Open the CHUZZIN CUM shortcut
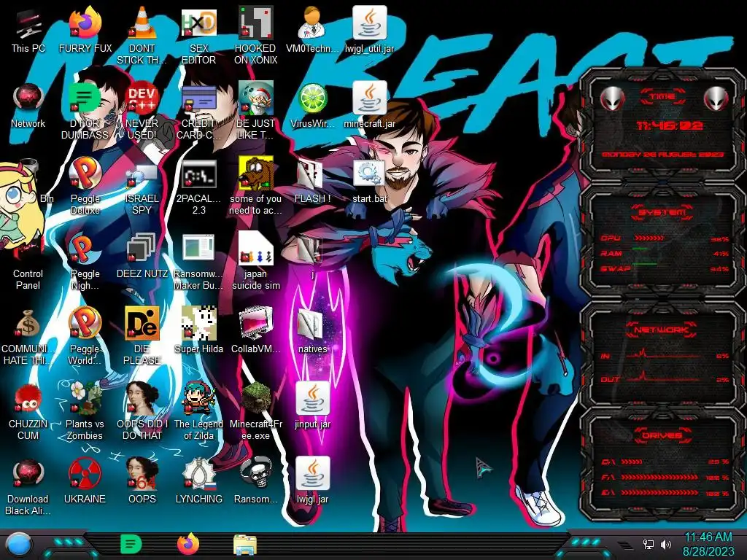Image resolution: width=747 pixels, height=560 pixels. click(28, 411)
